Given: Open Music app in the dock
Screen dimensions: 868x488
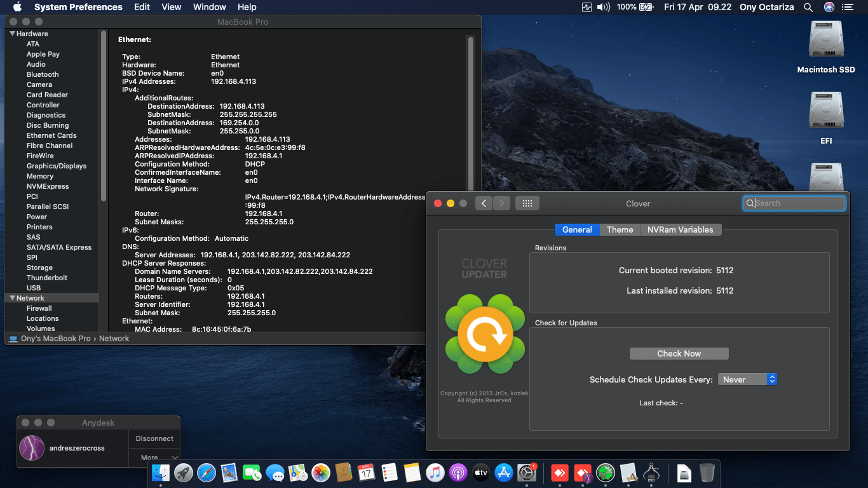Looking at the screenshot, I should pyautogui.click(x=435, y=473).
